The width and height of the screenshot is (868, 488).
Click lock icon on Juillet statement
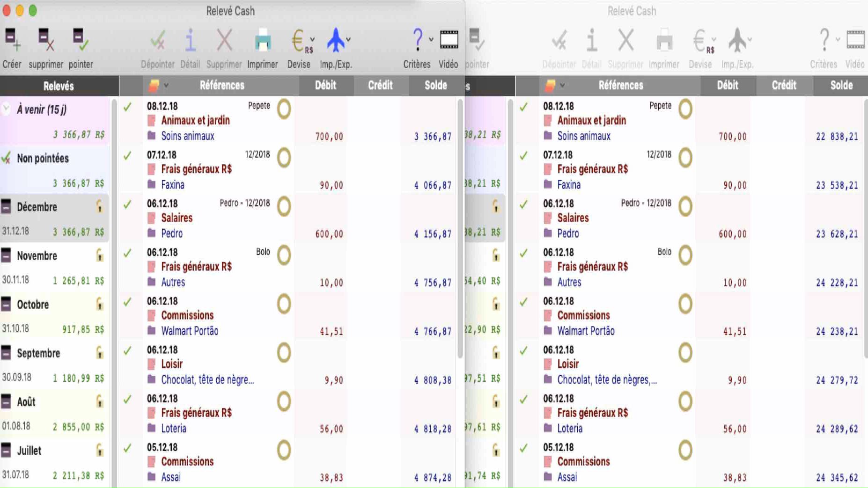99,450
